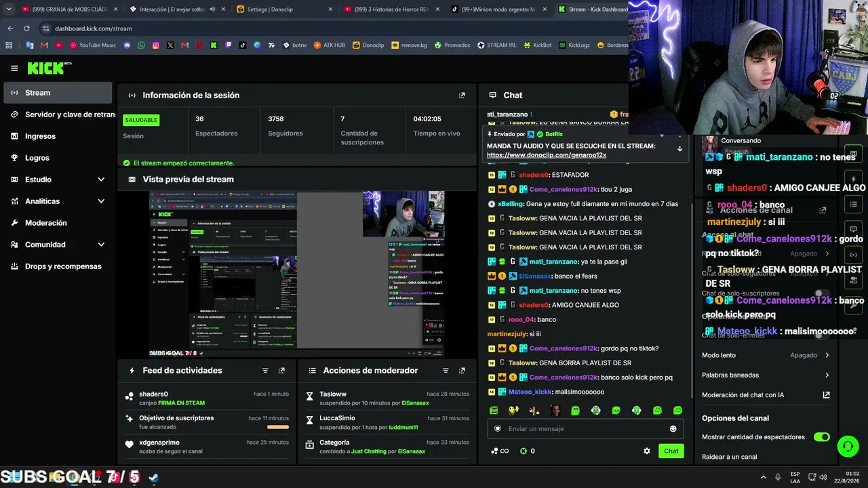Switch to the 3 Historias de Horror tab
868x488 pixels.
tap(393, 9)
